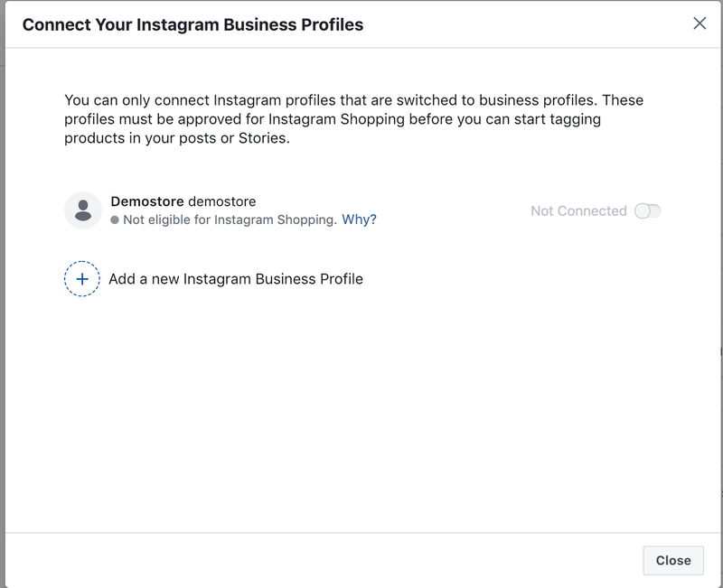Click the bold Demostore profile name
Image resolution: width=723 pixels, height=588 pixels.
coord(146,201)
